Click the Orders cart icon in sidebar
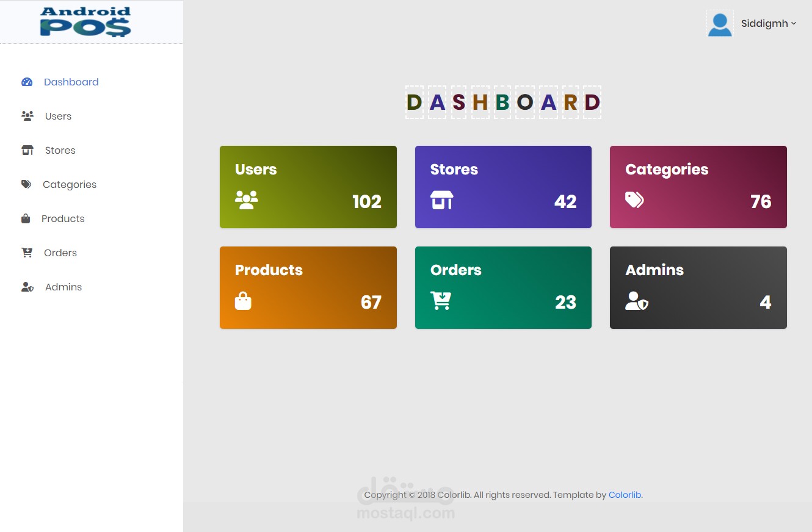The image size is (812, 532). pos(27,253)
